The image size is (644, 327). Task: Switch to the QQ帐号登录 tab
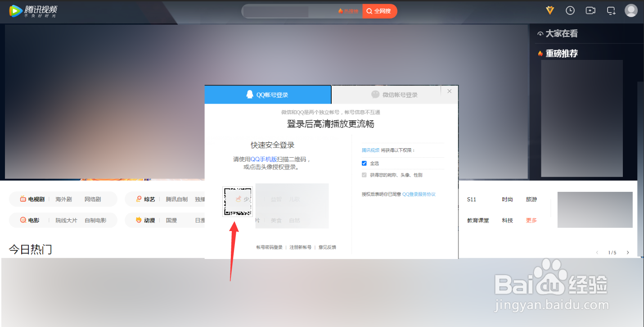click(x=268, y=95)
